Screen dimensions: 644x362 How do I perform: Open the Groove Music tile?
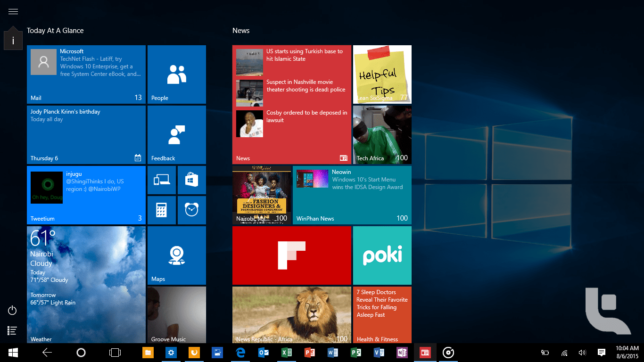177,315
